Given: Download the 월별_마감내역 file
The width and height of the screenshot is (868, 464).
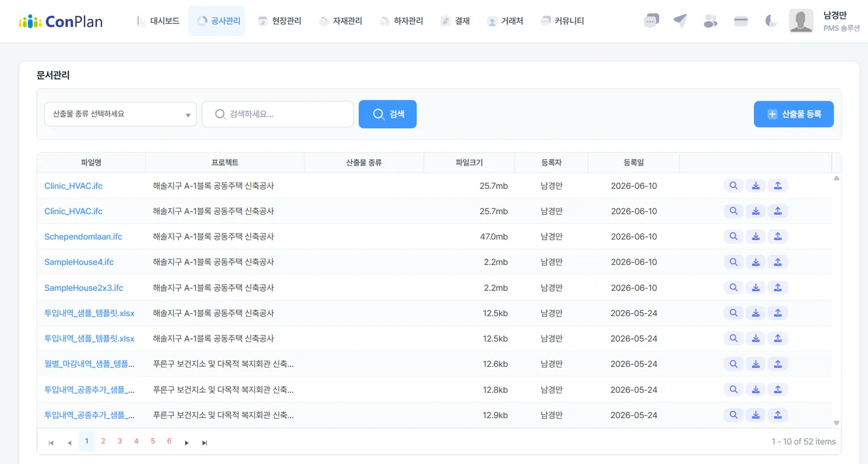Looking at the screenshot, I should click(x=756, y=364).
